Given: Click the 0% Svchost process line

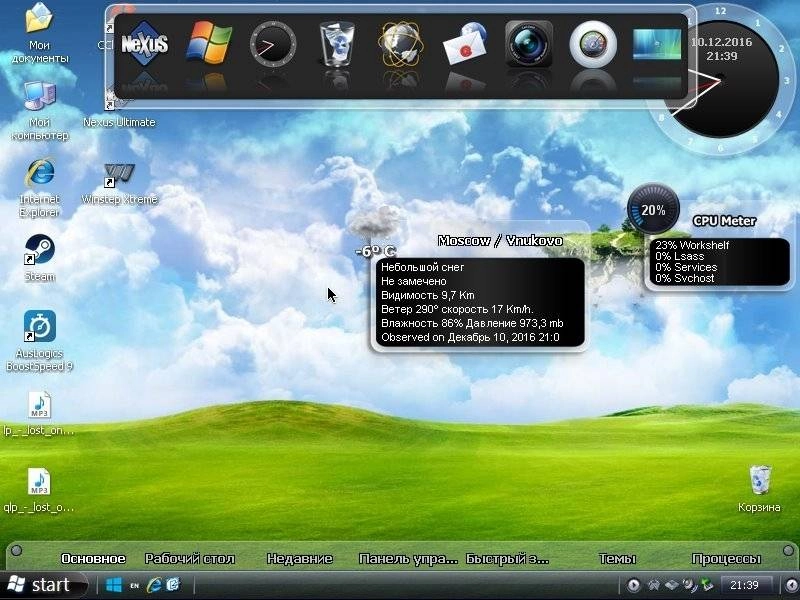Looking at the screenshot, I should click(x=685, y=278).
